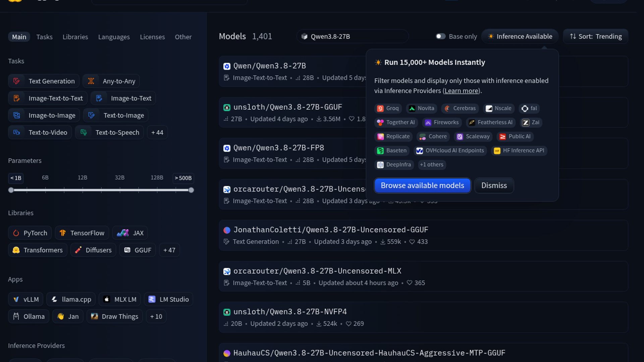Toggle the Base only switch
The width and height of the screenshot is (644, 362).
tap(440, 36)
